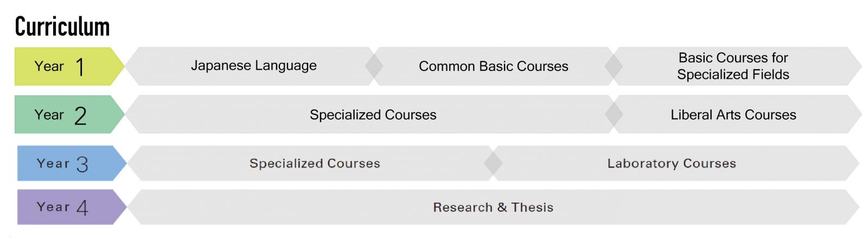Click the numeral 1 in Year 1

pyautogui.click(x=80, y=67)
